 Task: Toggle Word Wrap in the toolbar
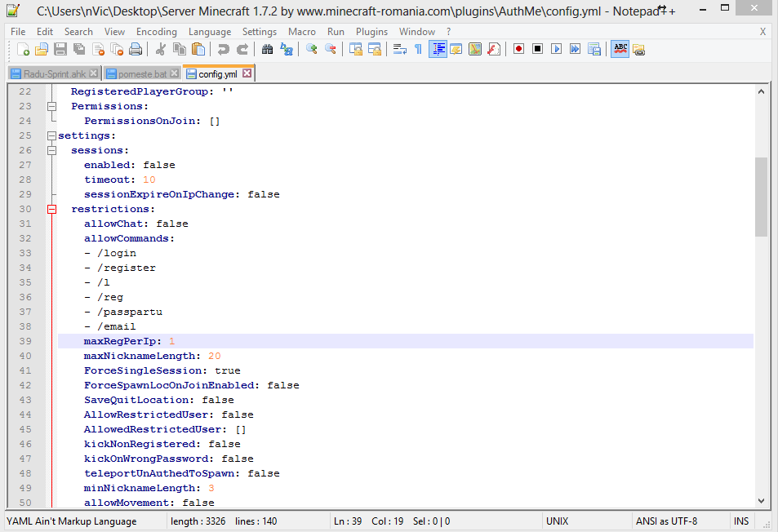[x=400, y=49]
